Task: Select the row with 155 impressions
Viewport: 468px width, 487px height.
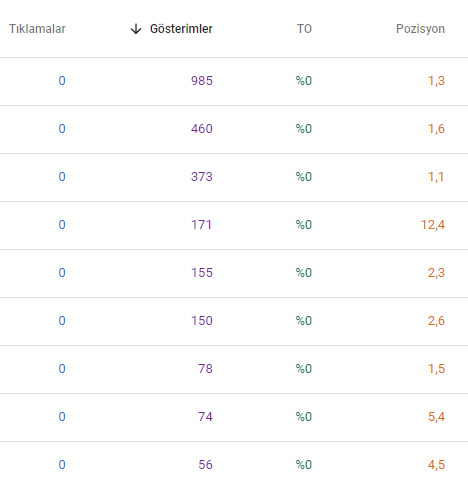Action: 234,273
